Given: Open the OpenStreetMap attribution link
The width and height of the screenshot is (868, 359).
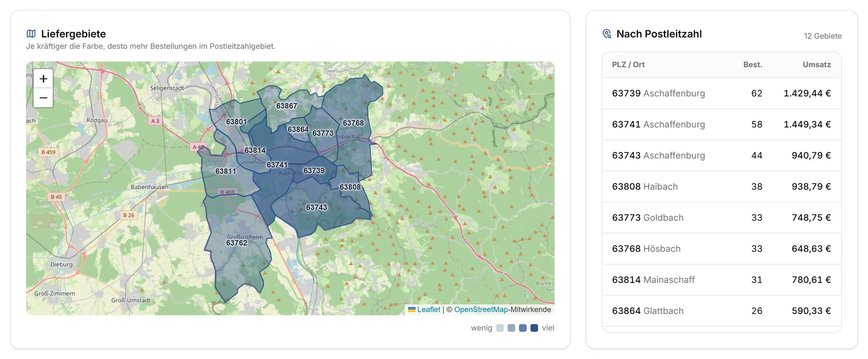Looking at the screenshot, I should click(x=481, y=310).
